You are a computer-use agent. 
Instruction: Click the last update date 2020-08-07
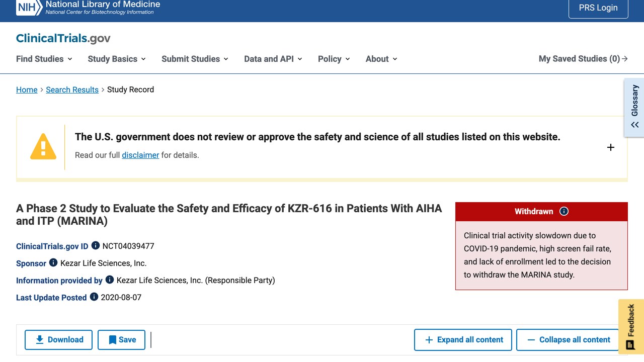pos(121,297)
